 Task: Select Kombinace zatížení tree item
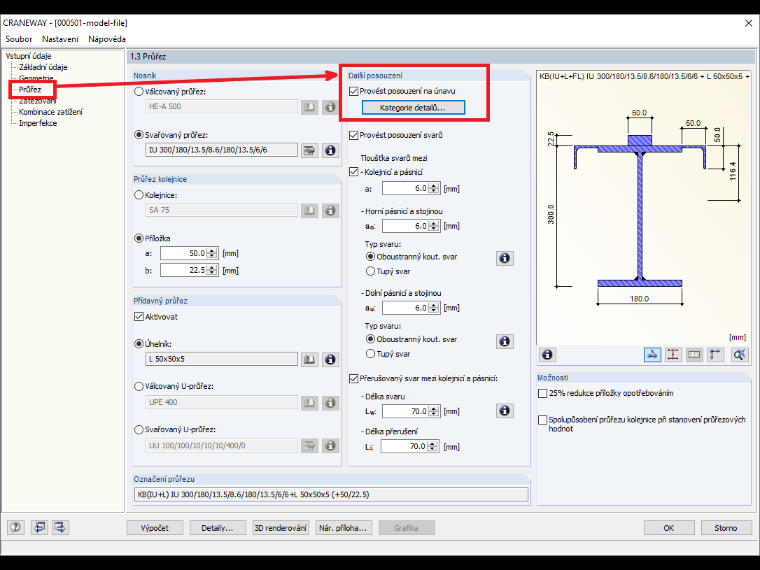[x=50, y=111]
